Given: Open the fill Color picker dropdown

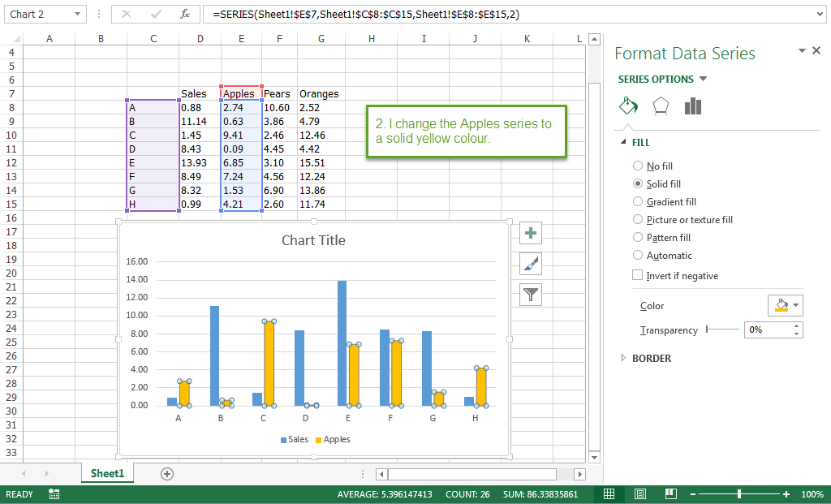Looking at the screenshot, I should click(x=786, y=305).
